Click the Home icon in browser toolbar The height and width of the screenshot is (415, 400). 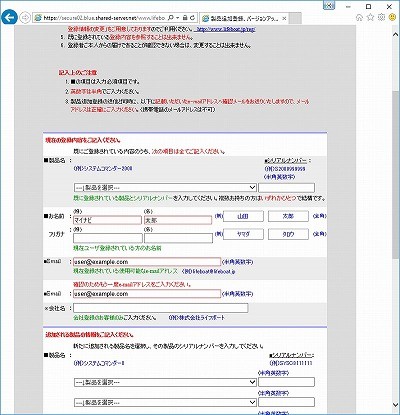tap(359, 17)
